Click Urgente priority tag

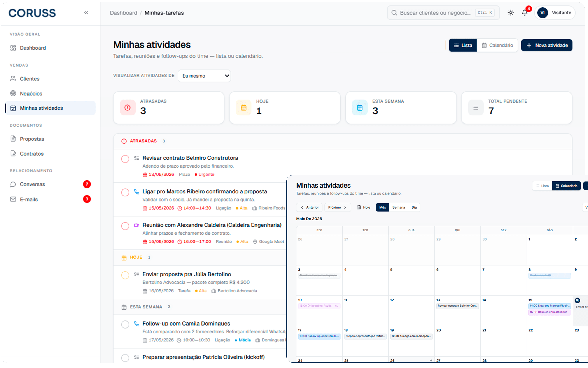point(204,175)
